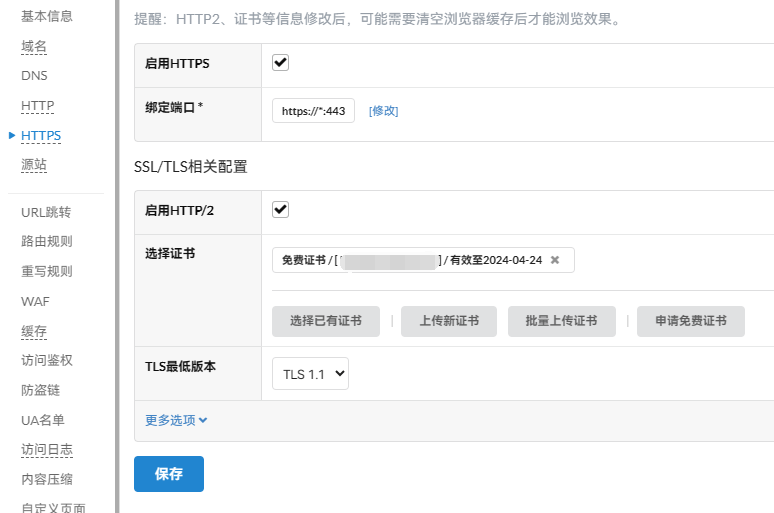774x513 pixels.
Task: Open 访问日志 in the sidebar
Action: (47, 449)
